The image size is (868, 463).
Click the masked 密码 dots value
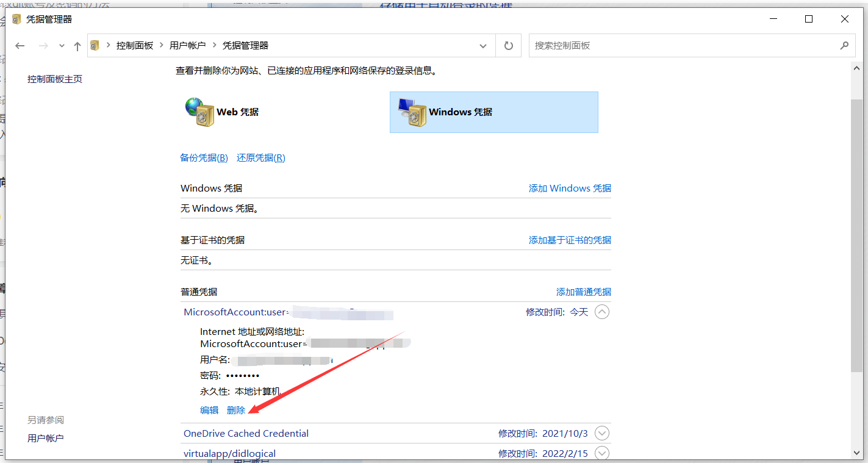click(243, 376)
